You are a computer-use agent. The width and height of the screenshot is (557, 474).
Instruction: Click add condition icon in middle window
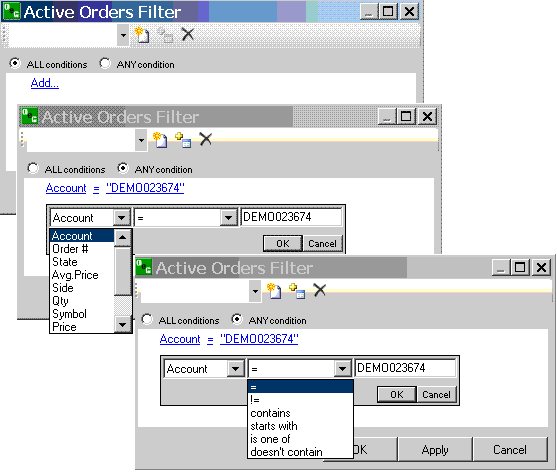[x=183, y=140]
